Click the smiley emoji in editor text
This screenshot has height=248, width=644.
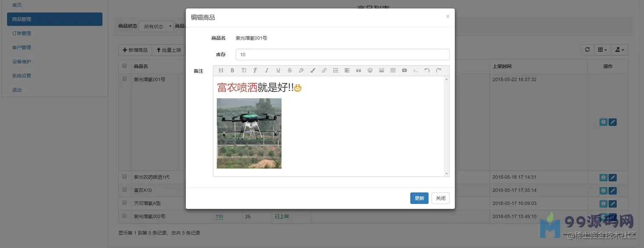(x=298, y=88)
